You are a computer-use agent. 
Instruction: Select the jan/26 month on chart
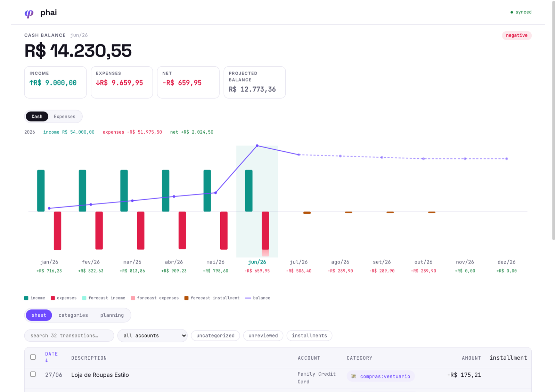point(49,262)
